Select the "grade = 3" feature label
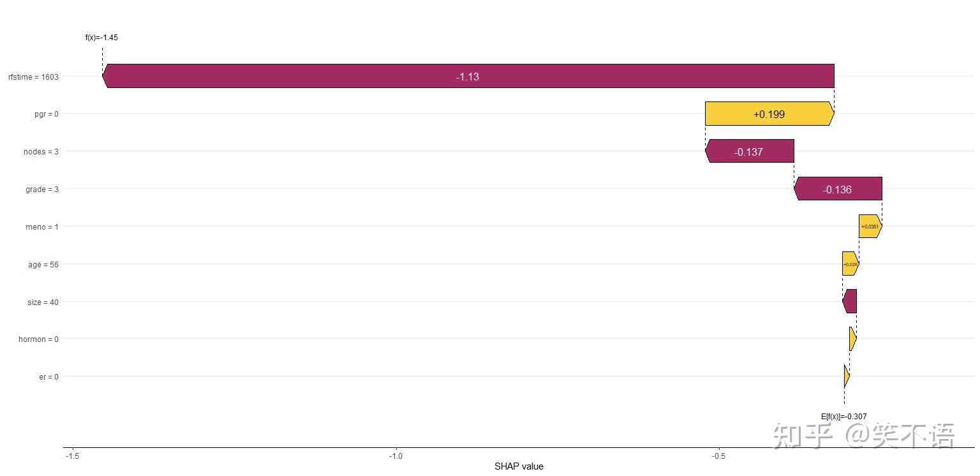Viewport: 980px width, 476px height. (x=42, y=190)
